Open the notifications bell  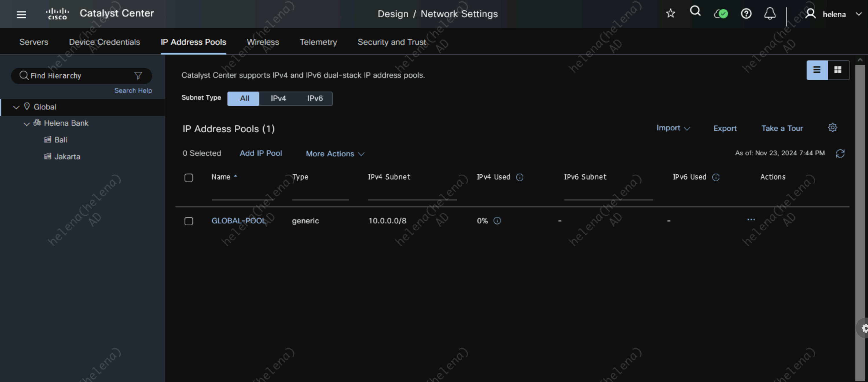click(x=770, y=14)
